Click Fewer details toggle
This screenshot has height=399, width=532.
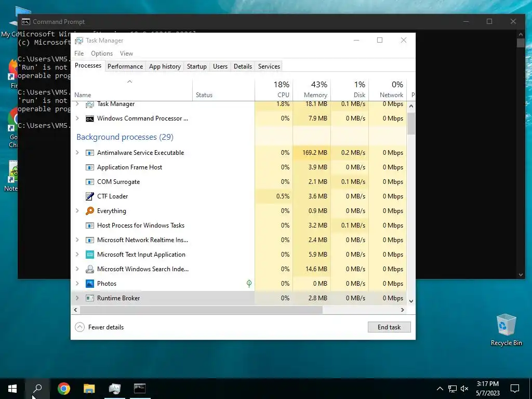(x=99, y=327)
